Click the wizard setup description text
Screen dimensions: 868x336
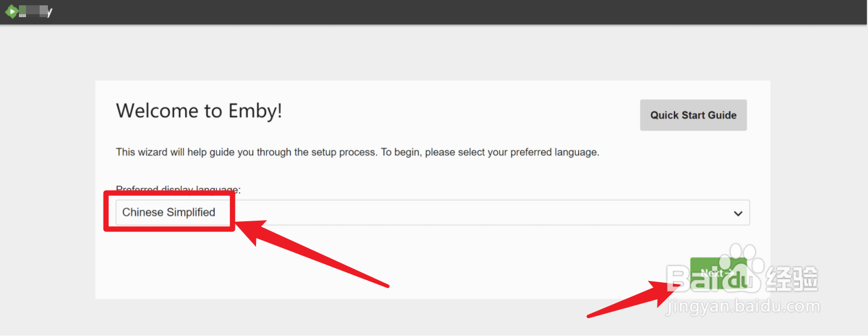coord(358,152)
